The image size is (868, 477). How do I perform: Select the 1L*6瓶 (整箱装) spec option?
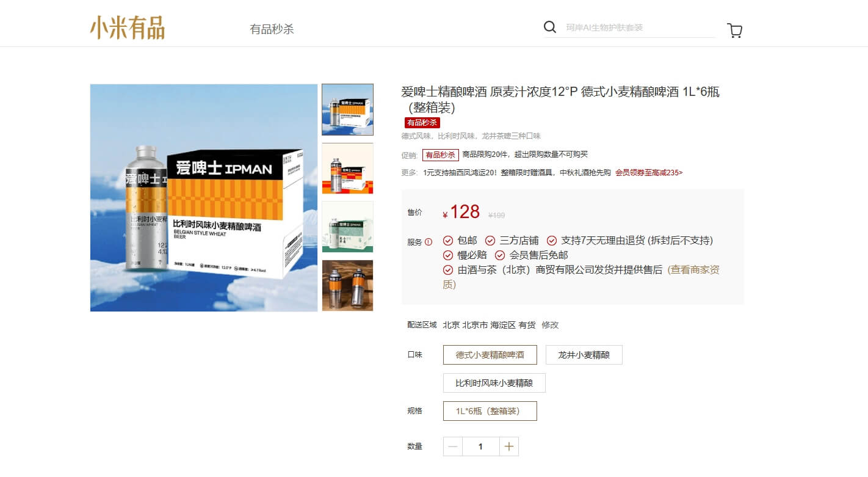[x=490, y=410]
